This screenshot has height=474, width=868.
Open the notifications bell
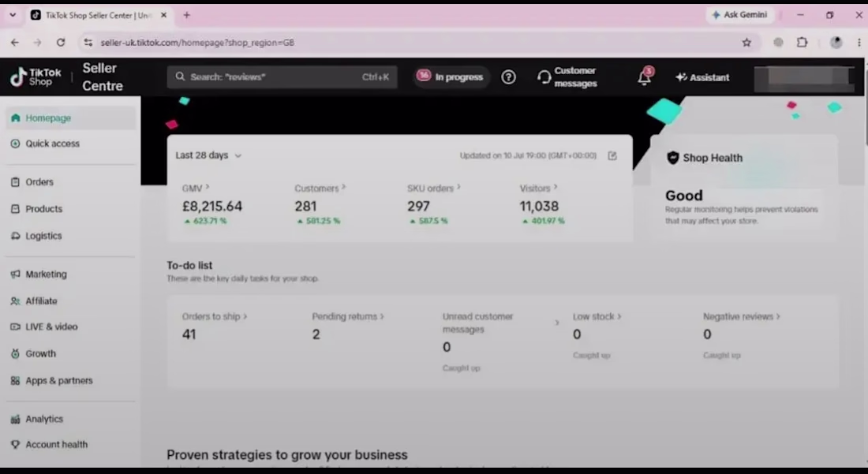[x=645, y=77]
